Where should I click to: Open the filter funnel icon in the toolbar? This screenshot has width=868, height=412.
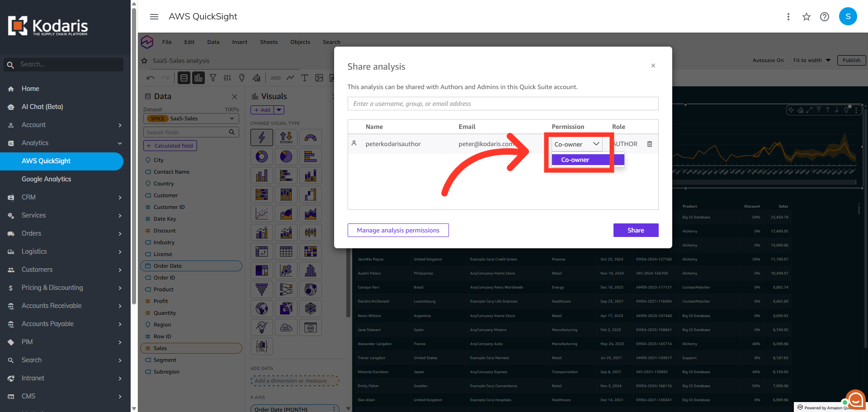(x=213, y=78)
